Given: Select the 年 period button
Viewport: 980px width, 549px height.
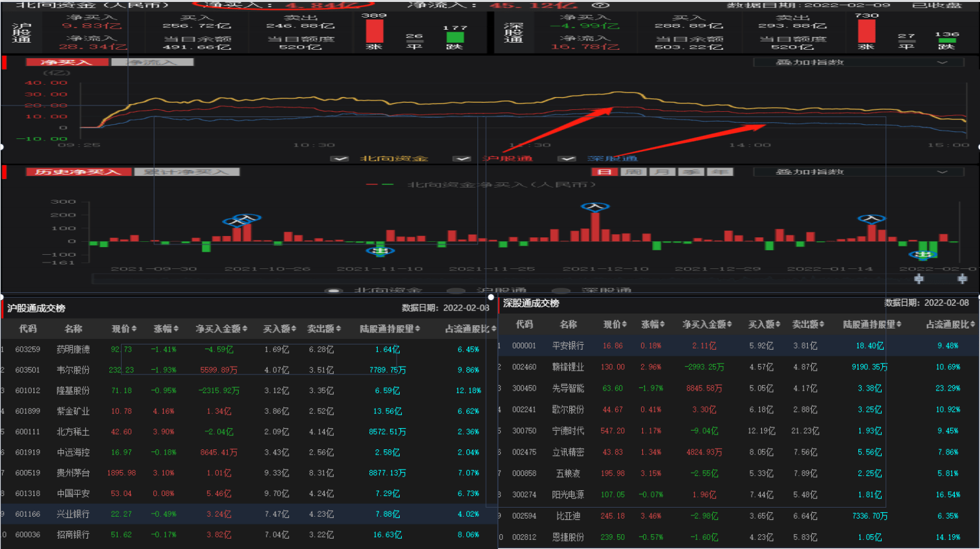Looking at the screenshot, I should (x=719, y=172).
